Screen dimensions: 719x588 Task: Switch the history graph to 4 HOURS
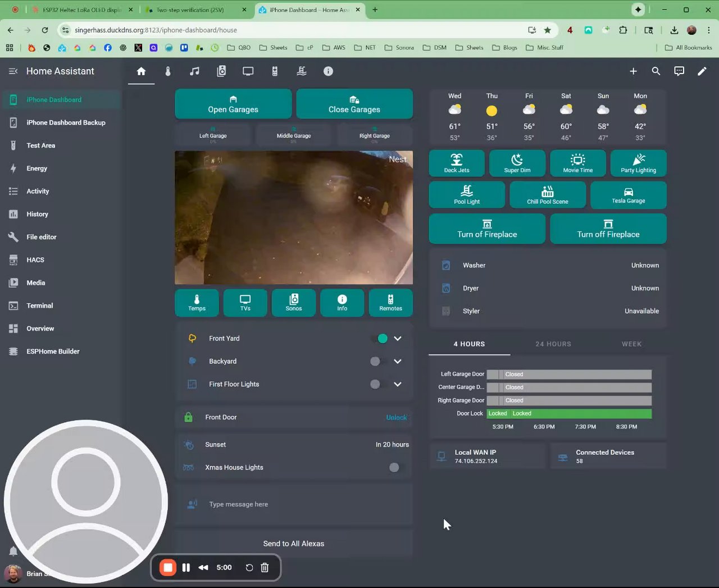tap(470, 344)
